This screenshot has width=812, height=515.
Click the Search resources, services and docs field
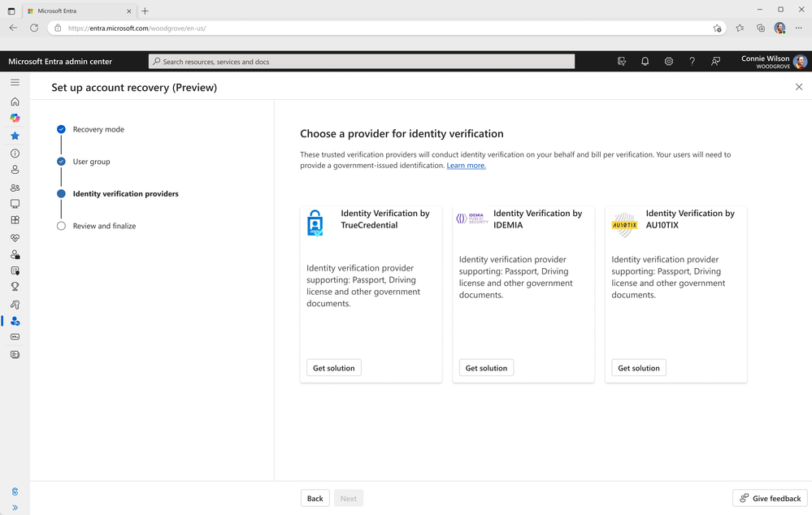pyautogui.click(x=362, y=62)
